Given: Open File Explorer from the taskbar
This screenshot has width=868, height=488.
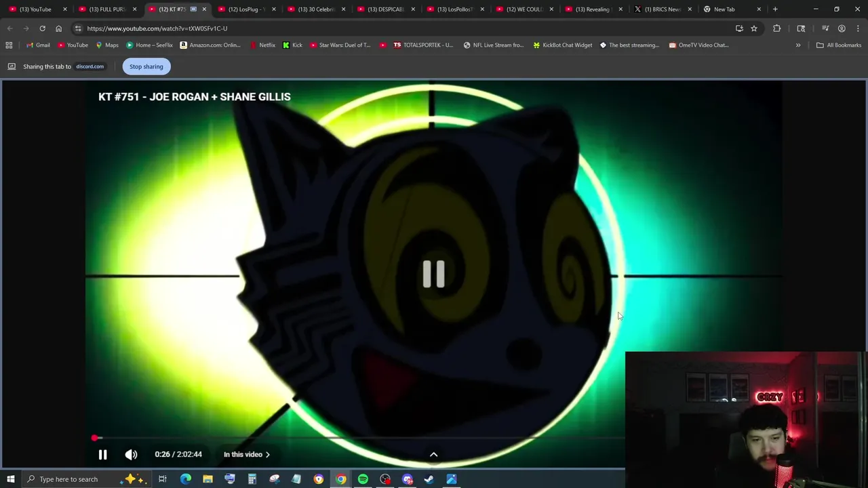Looking at the screenshot, I should tap(208, 479).
